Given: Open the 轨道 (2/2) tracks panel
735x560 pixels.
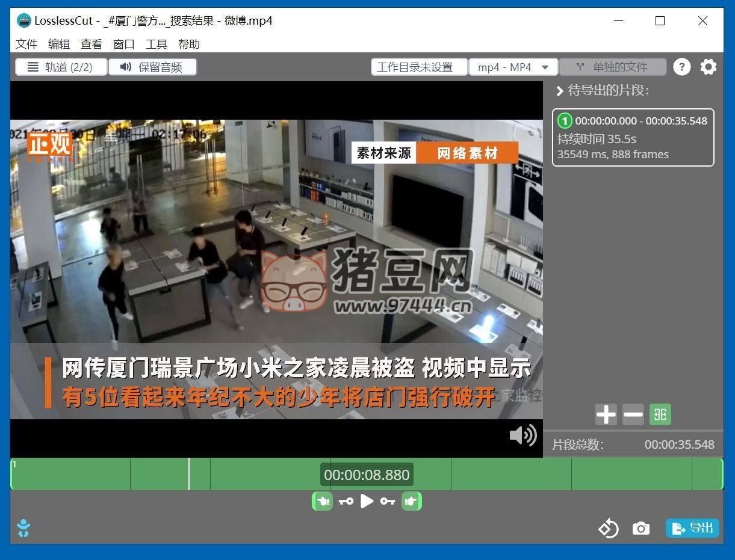Looking at the screenshot, I should coord(61,67).
